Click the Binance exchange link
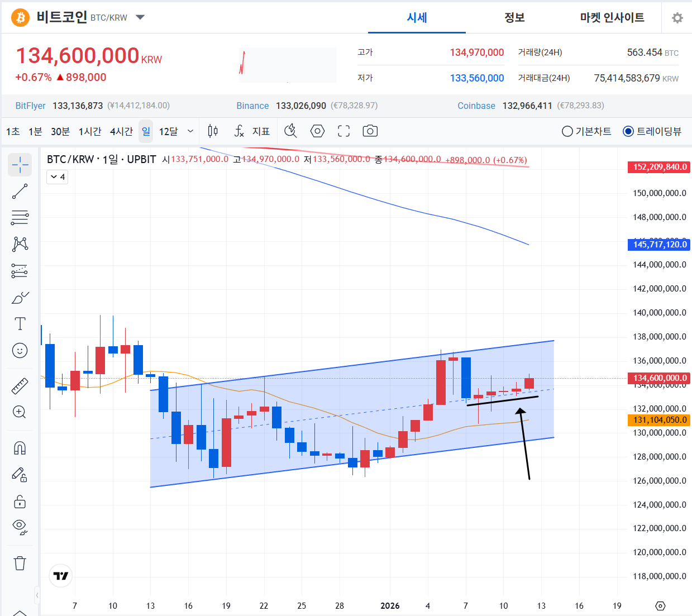The height and width of the screenshot is (616, 692). pyautogui.click(x=252, y=105)
